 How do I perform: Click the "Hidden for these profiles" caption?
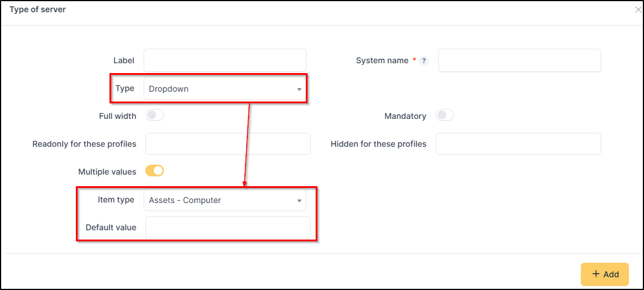(378, 144)
